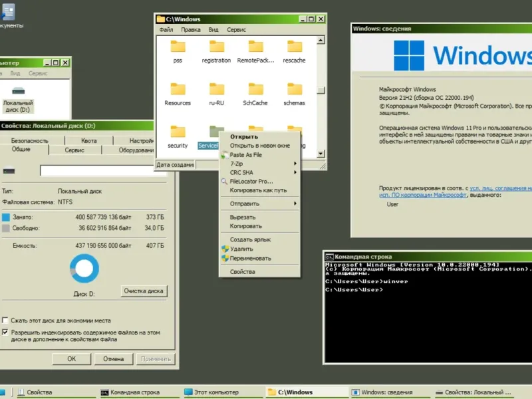Click scroll down arrow in C:\Windows
This screenshot has height=399, width=532.
[x=321, y=154]
